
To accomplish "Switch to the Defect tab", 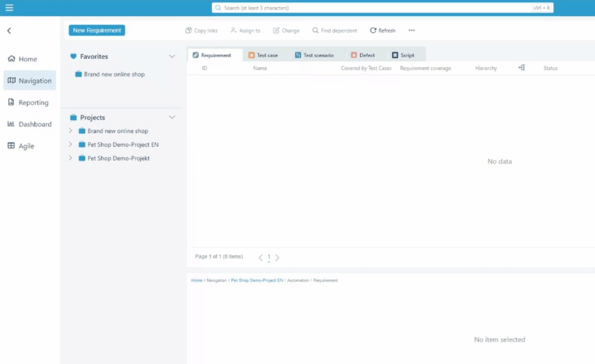I will point(363,55).
